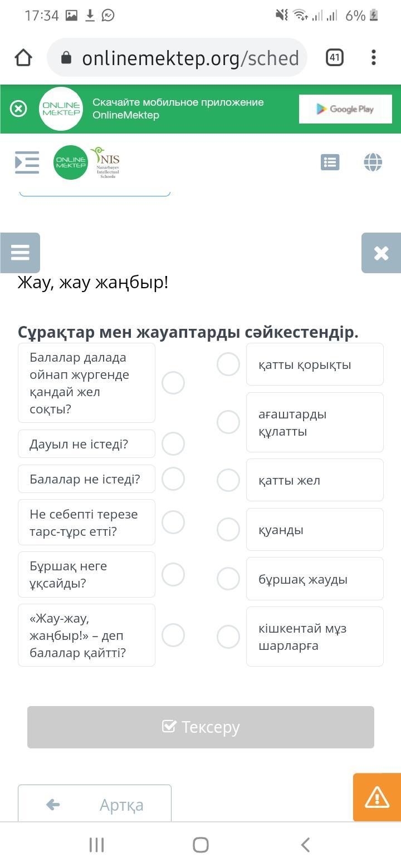Dismiss the app download banner
This screenshot has width=401, height=868.
pyautogui.click(x=18, y=108)
